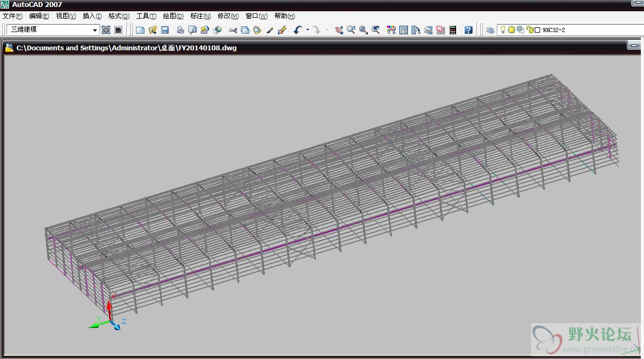Create a new drawing with QNew icon
Screen dimensions: 644x359
pos(140,30)
